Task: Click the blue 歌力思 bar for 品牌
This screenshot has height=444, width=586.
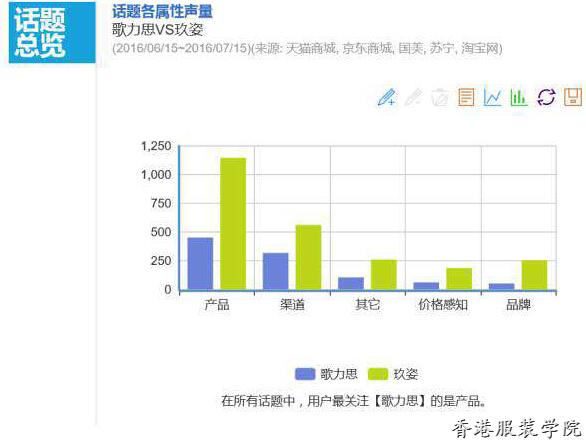Action: point(502,287)
